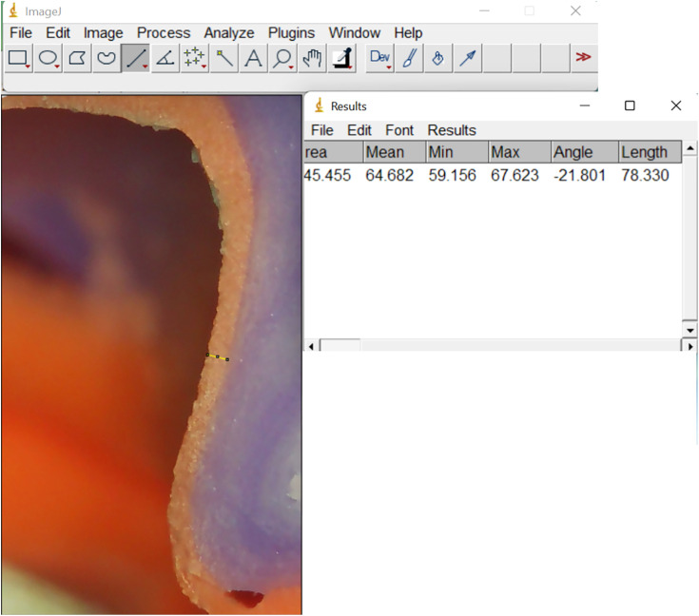Click the Results table scroll right arrow
The width and height of the screenshot is (699, 616).
[690, 346]
